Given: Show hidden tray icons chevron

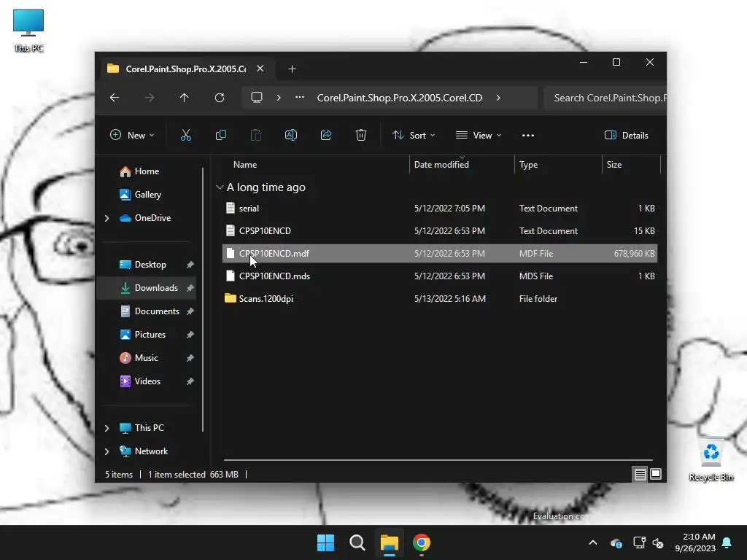Looking at the screenshot, I should point(592,542).
